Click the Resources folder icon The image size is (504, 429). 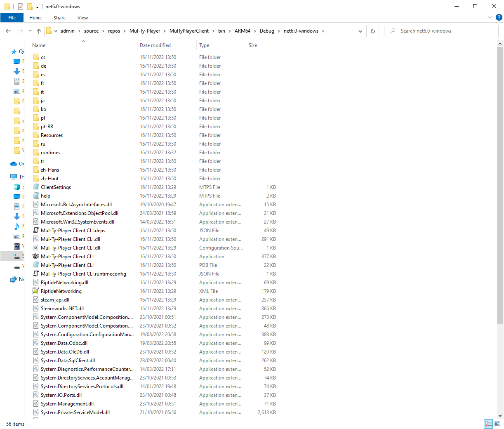coord(36,135)
